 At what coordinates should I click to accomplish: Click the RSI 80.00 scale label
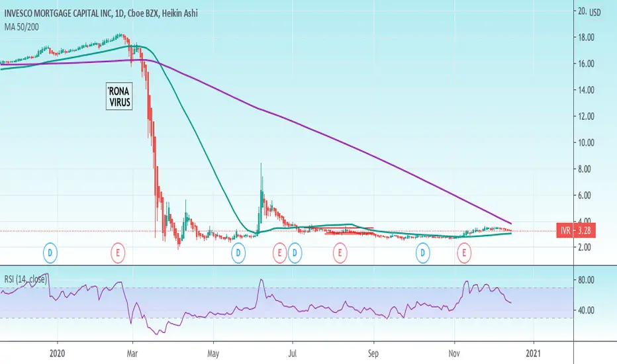tap(586, 280)
